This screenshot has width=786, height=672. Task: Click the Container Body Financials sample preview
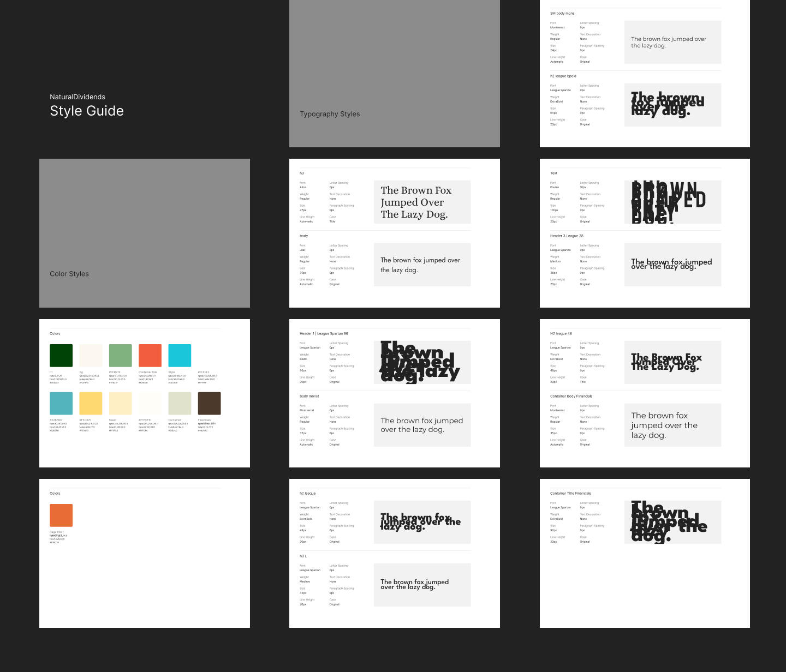pyautogui.click(x=672, y=425)
